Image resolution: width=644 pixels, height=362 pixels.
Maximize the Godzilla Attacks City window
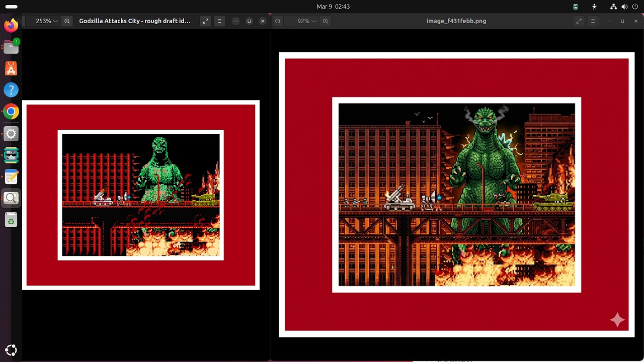coord(249,21)
